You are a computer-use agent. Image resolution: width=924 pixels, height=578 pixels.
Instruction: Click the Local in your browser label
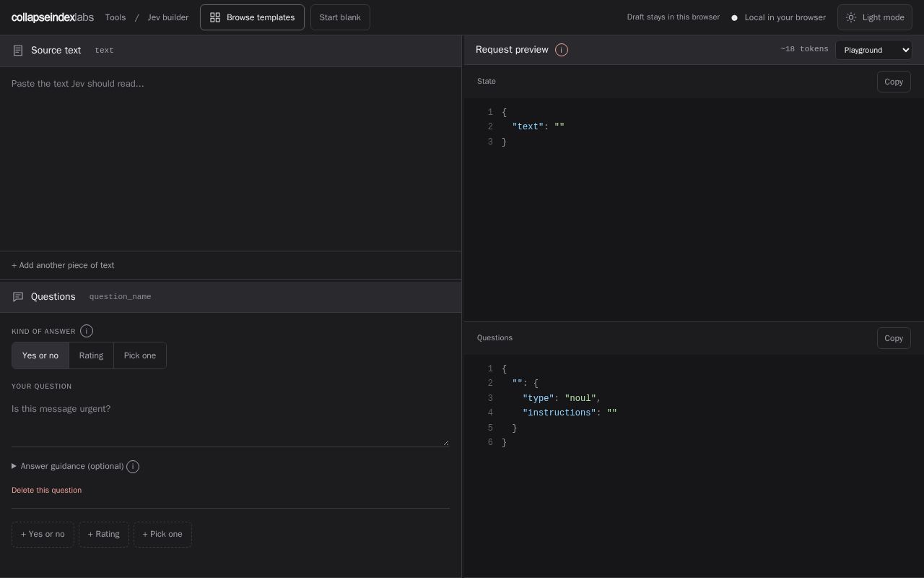(785, 17)
